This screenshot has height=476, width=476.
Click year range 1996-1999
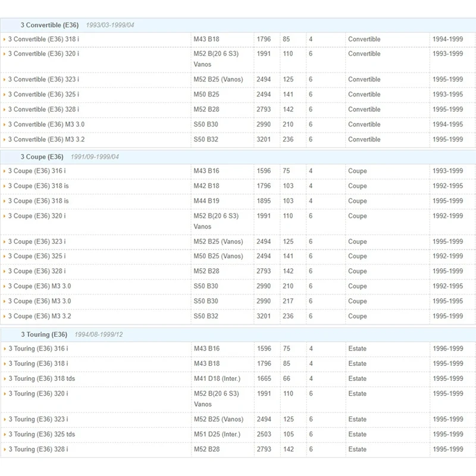tap(448, 349)
